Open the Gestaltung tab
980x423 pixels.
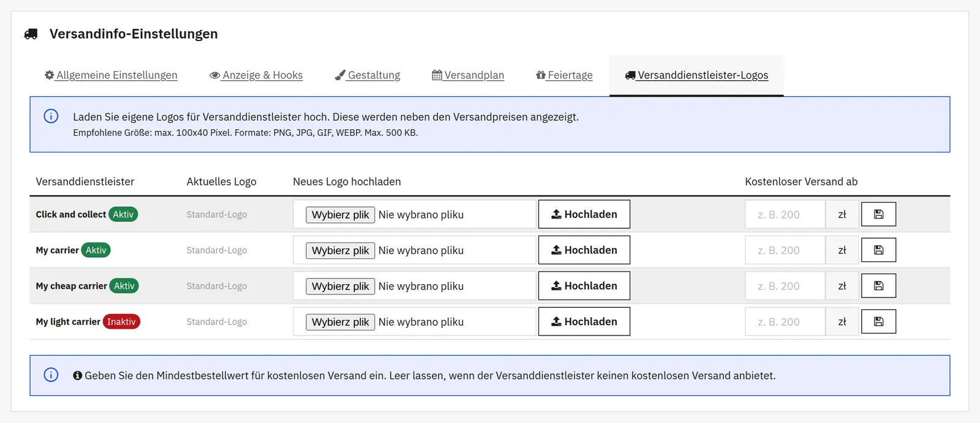[367, 75]
